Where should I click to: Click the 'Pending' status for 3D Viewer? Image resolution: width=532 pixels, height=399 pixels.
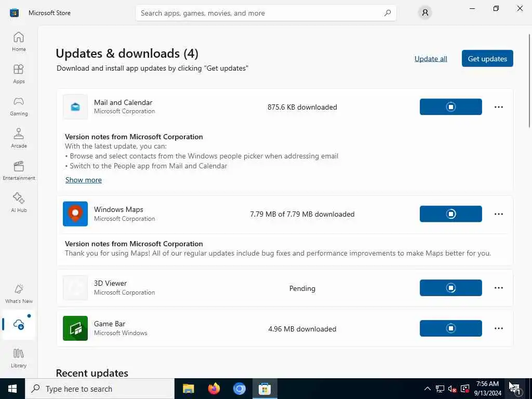click(x=302, y=288)
